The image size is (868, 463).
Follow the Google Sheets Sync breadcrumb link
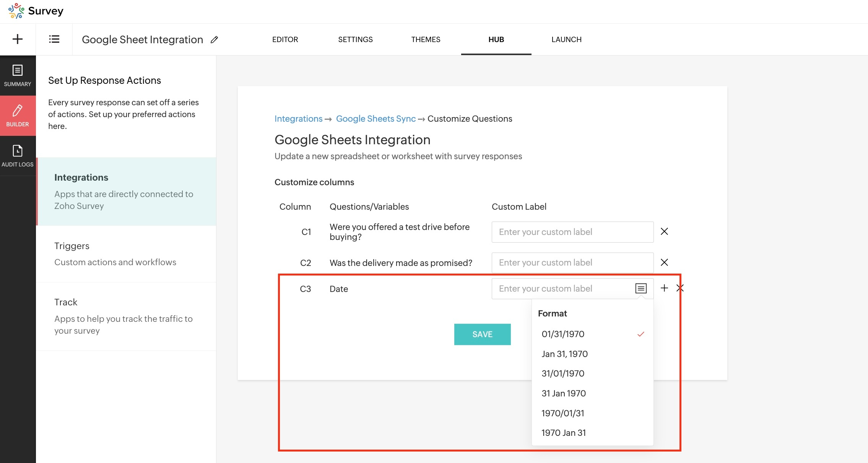coord(375,119)
